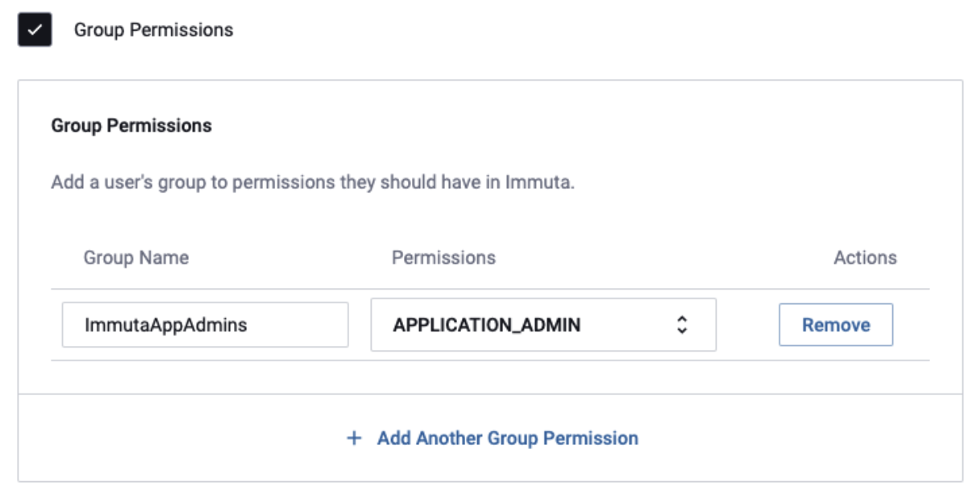This screenshot has width=980, height=499.
Task: Click the Permissions column header
Action: point(443,258)
